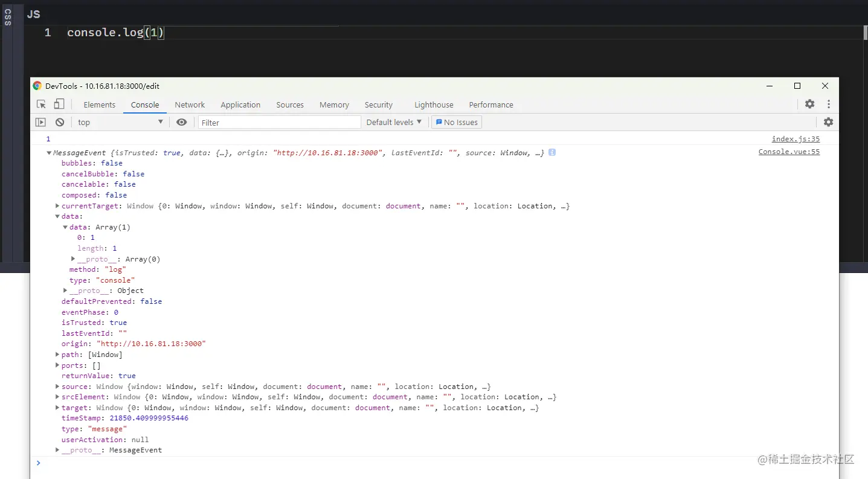This screenshot has height=479, width=868.
Task: Click the JS editor panel title
Action: (33, 14)
